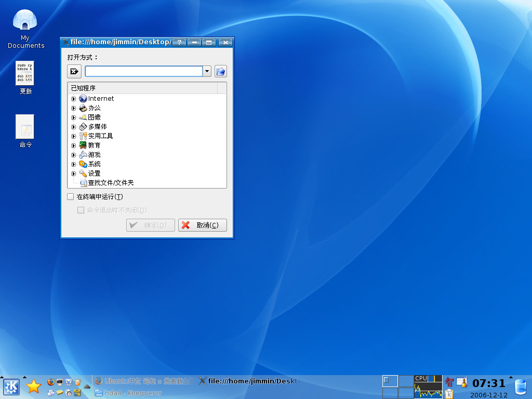Screen dimensions: 532x399
Task: Open the terminal monitor quick-launch icon
Action: [x=60, y=382]
